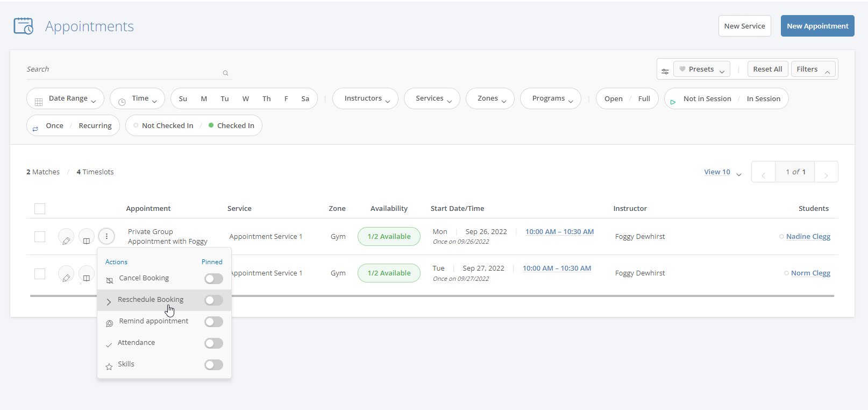
Task: Click the Remind appointment chat icon
Action: pyautogui.click(x=110, y=323)
